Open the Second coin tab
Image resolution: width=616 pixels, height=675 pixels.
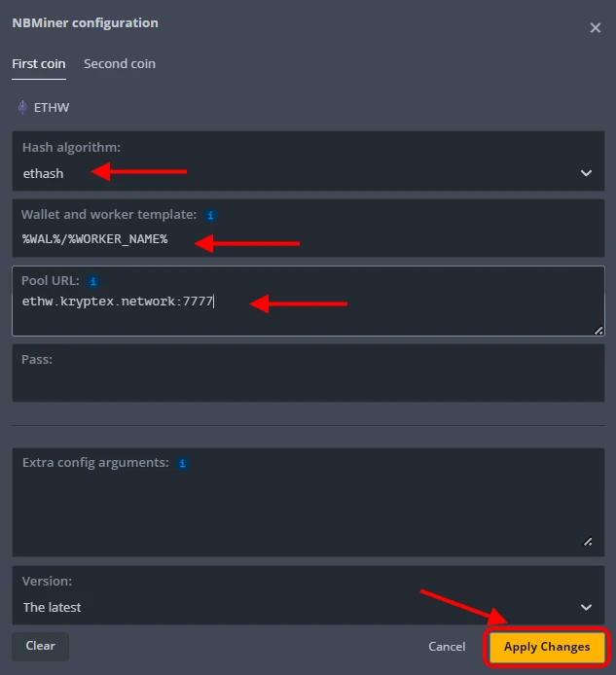pyautogui.click(x=120, y=64)
